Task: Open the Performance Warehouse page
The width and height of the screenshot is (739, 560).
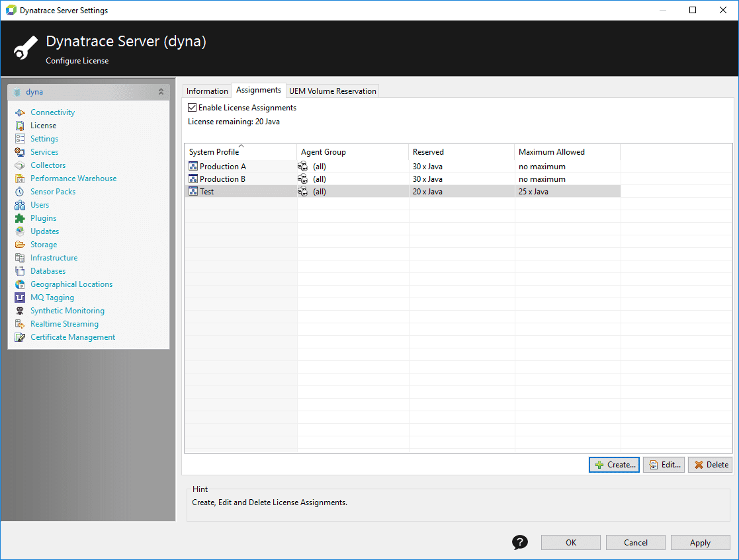Action: [73, 179]
